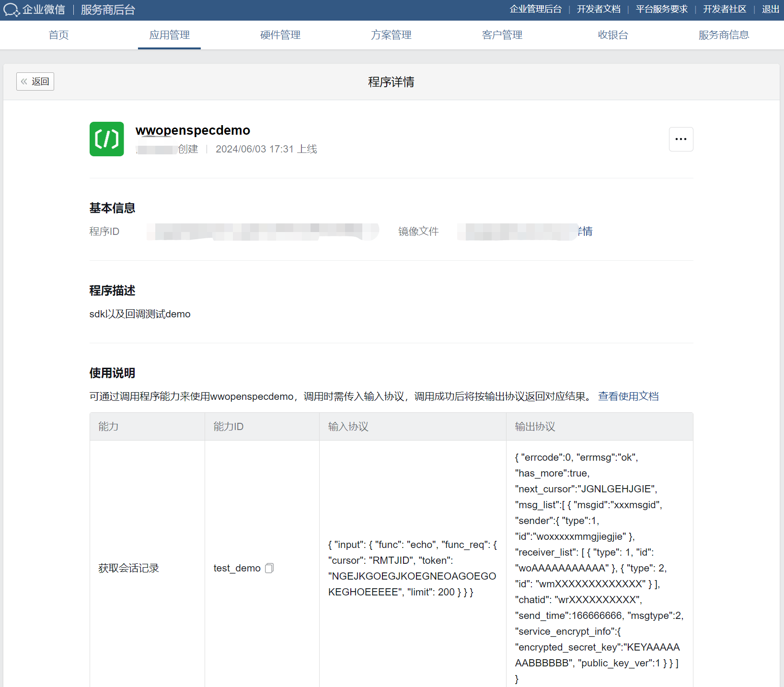Click the 返回 back button
784x687 pixels.
pyautogui.click(x=35, y=82)
